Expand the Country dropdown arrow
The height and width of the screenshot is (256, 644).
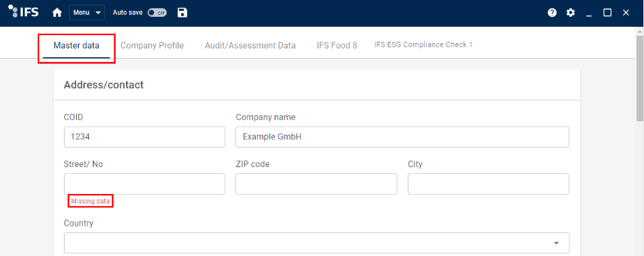pyautogui.click(x=557, y=243)
